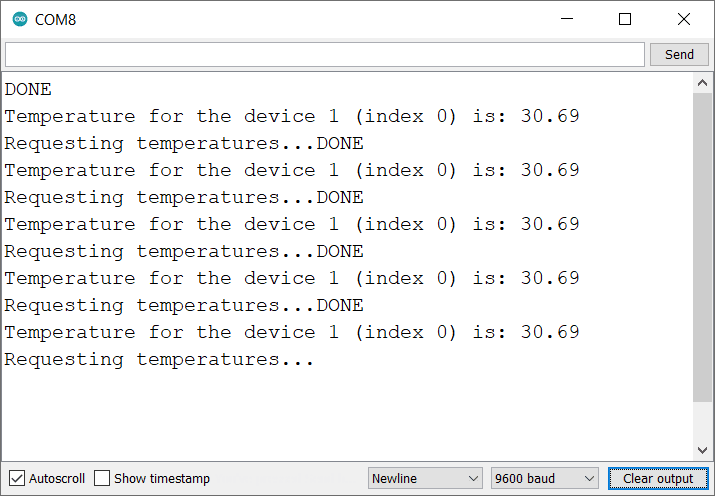Open the Newline line-ending dropdown
The height and width of the screenshot is (496, 715).
point(425,478)
